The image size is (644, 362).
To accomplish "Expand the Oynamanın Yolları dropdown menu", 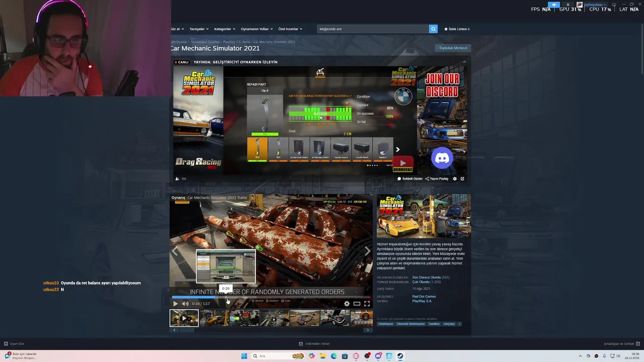I will pyautogui.click(x=256, y=29).
